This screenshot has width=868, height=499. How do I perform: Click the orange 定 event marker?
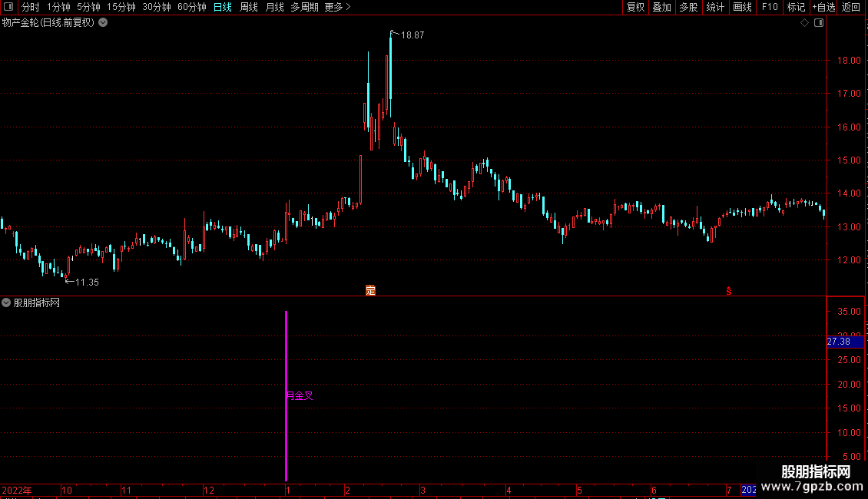click(370, 290)
